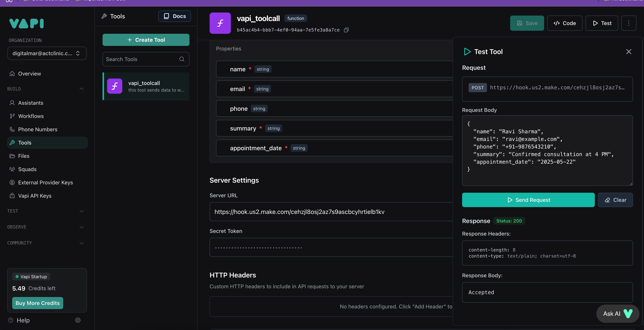This screenshot has width=644, height=330.
Task: Click the Test Tool play icon
Action: point(467,52)
